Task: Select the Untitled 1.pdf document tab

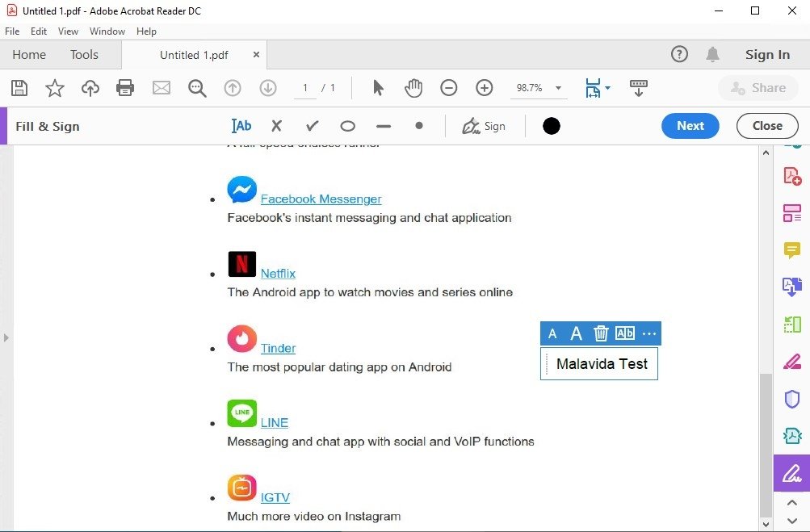Action: [x=194, y=55]
